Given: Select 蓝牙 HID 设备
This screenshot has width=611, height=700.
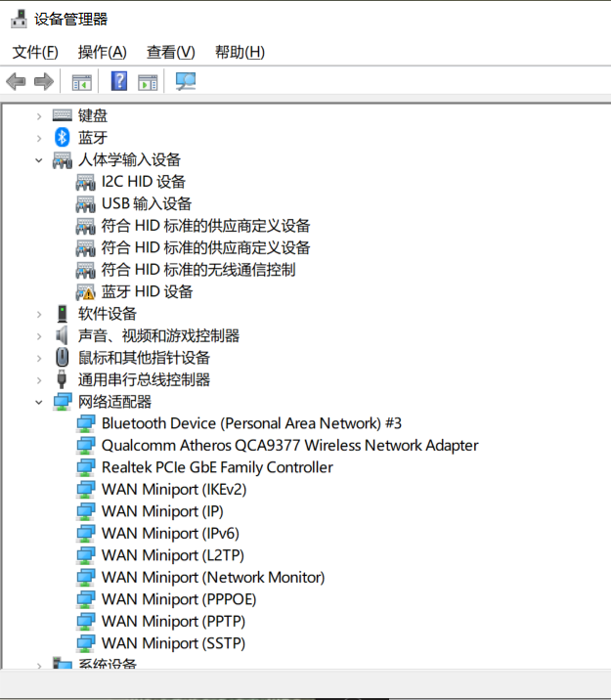Looking at the screenshot, I should coord(148,292).
